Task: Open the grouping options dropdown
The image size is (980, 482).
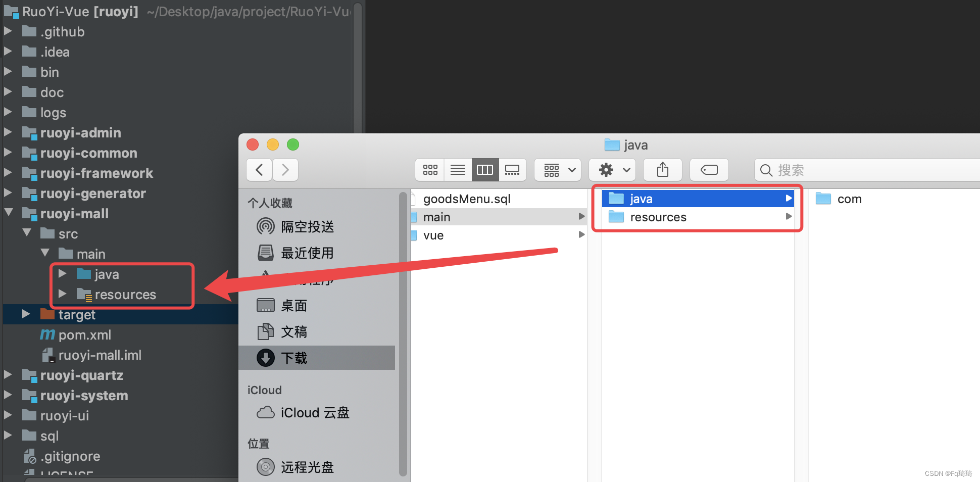Action: pos(557,170)
